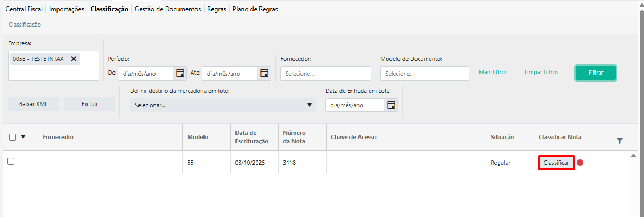Remove the 0055 - TESTE INTAX company tag

point(74,59)
